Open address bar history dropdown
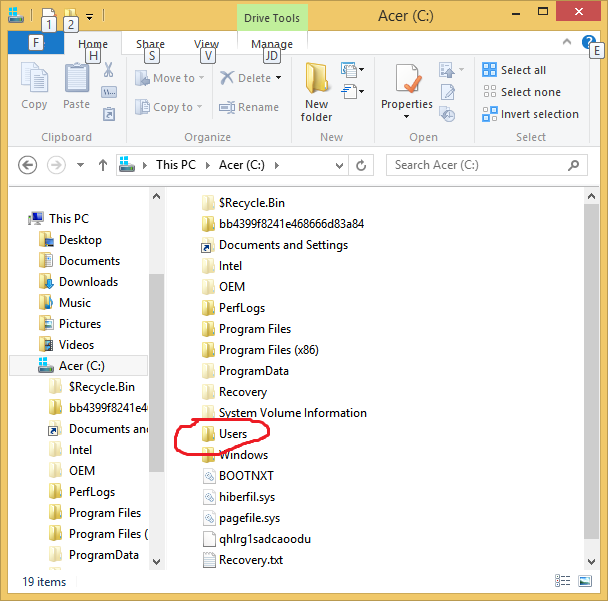Screen dimensions: 608x601 pyautogui.click(x=339, y=166)
